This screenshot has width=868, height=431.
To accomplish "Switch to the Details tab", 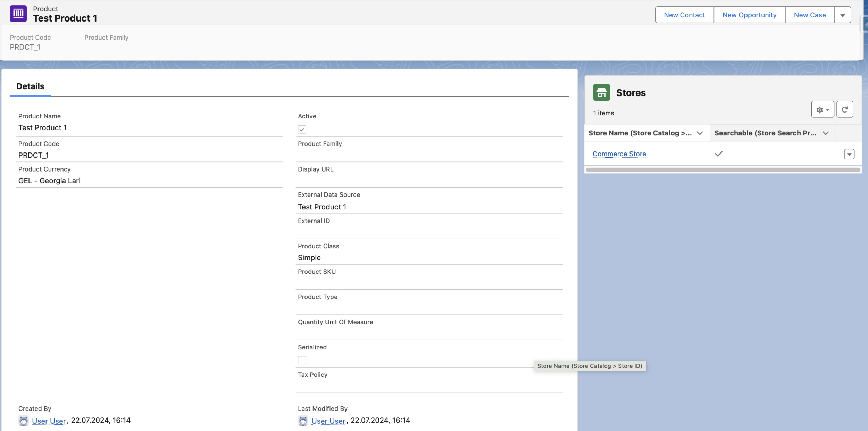I will [30, 86].
